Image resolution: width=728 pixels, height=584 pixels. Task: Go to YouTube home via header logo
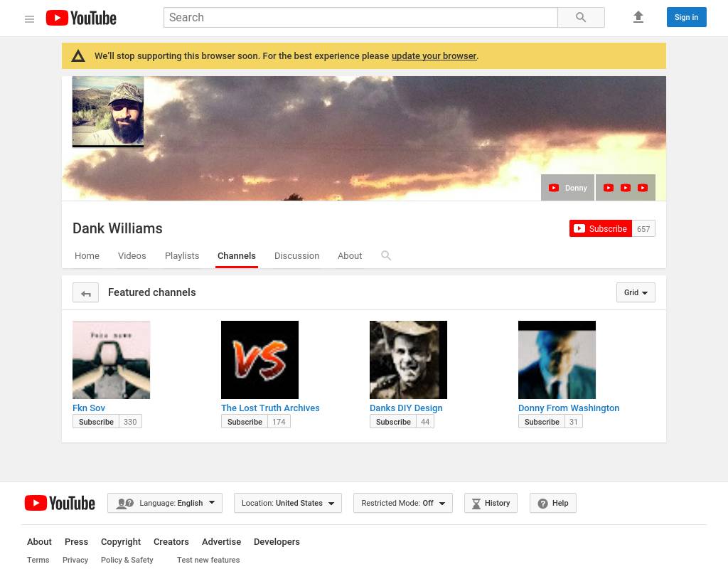point(81,18)
